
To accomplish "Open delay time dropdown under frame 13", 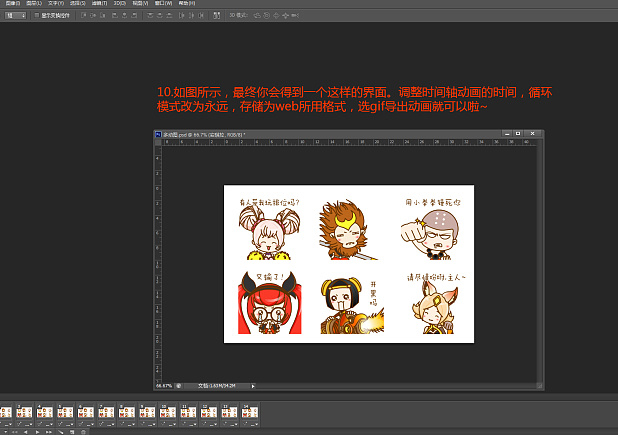I will (234, 425).
